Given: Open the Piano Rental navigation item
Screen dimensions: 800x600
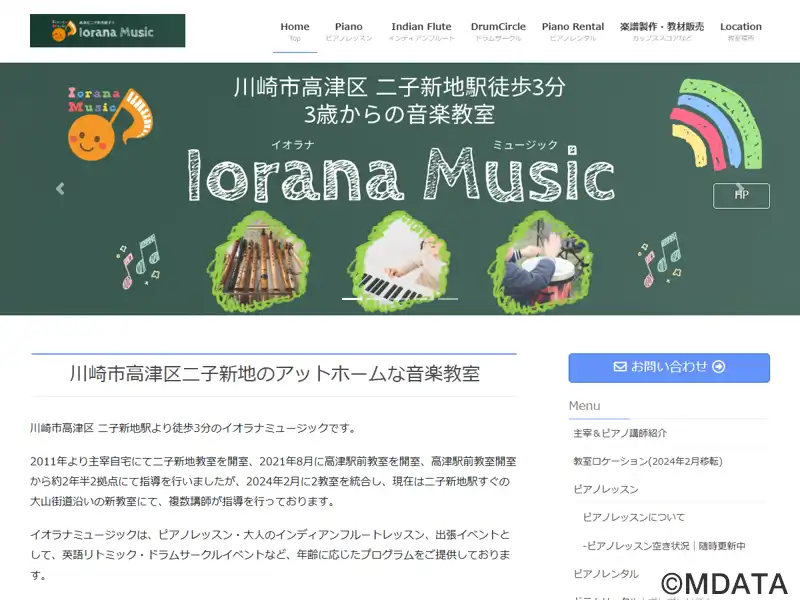Looking at the screenshot, I should point(573,31).
